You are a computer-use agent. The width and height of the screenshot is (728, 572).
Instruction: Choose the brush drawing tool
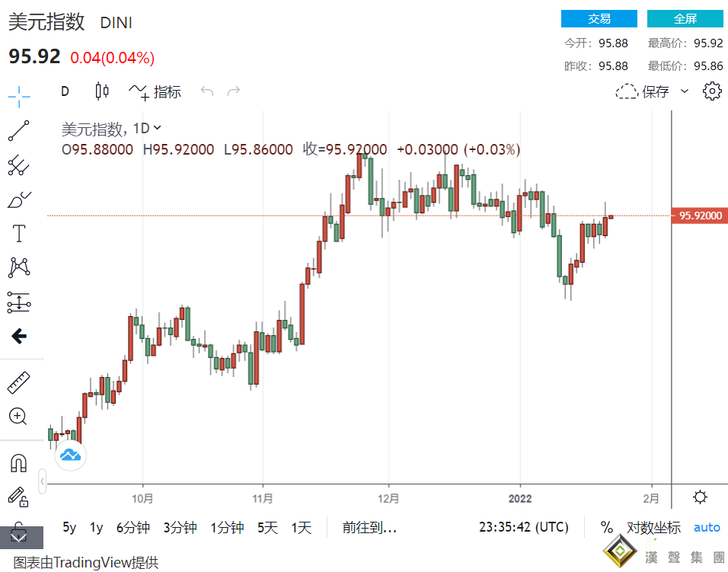point(19,200)
